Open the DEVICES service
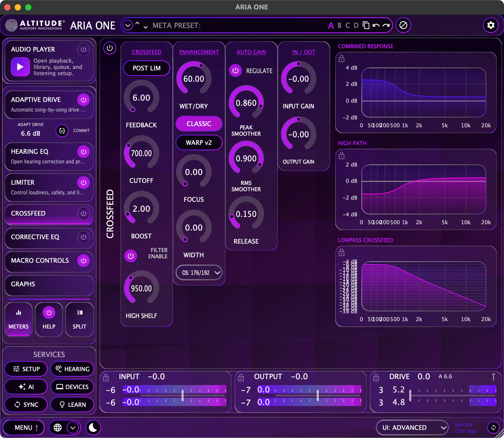 [x=72, y=387]
